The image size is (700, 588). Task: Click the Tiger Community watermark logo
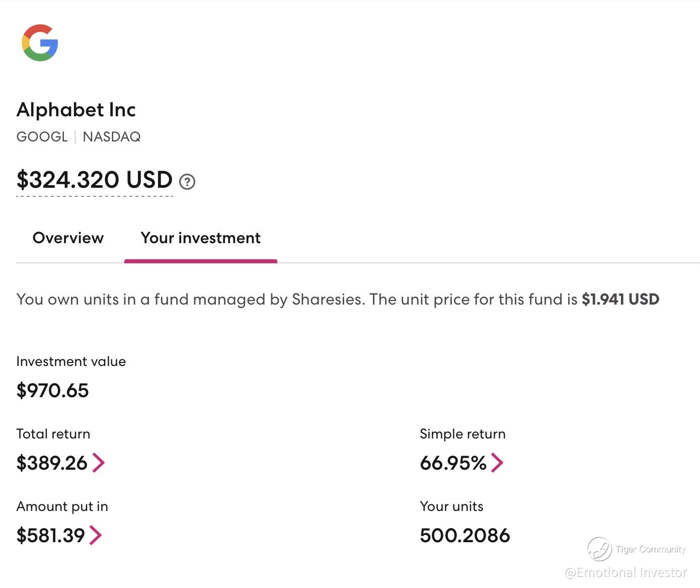coord(599,549)
